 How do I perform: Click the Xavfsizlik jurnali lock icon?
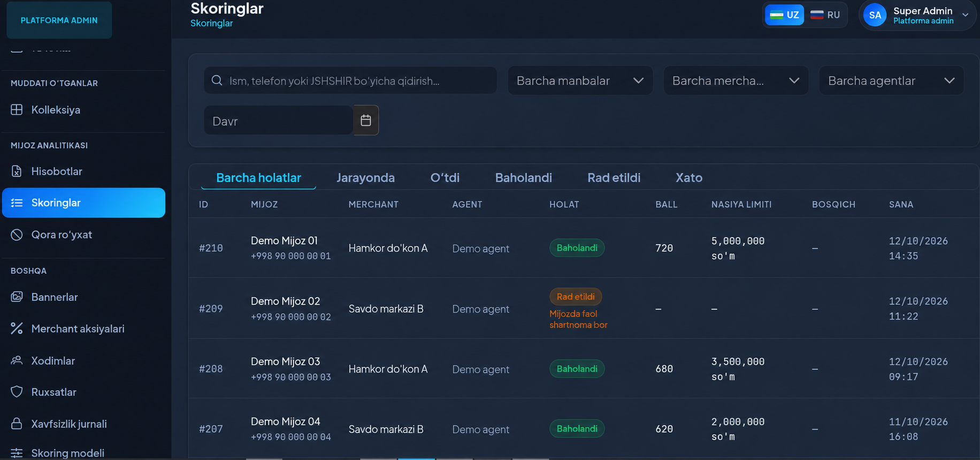(17, 424)
